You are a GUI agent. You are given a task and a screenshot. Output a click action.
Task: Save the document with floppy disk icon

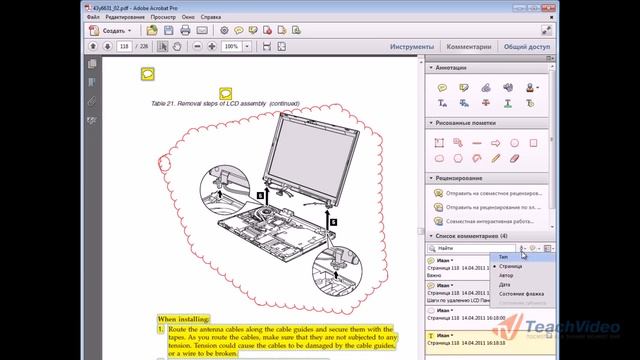(x=169, y=30)
